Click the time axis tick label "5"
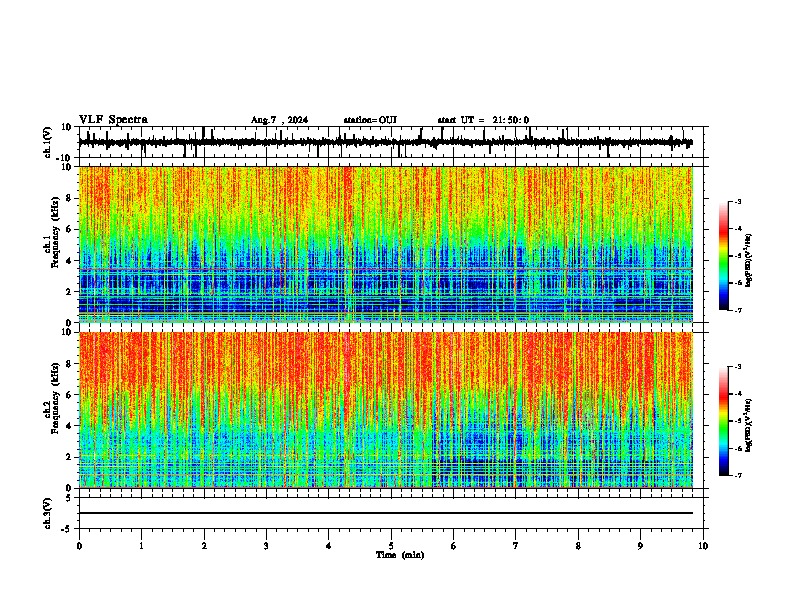This screenshot has width=792, height=612. click(391, 546)
